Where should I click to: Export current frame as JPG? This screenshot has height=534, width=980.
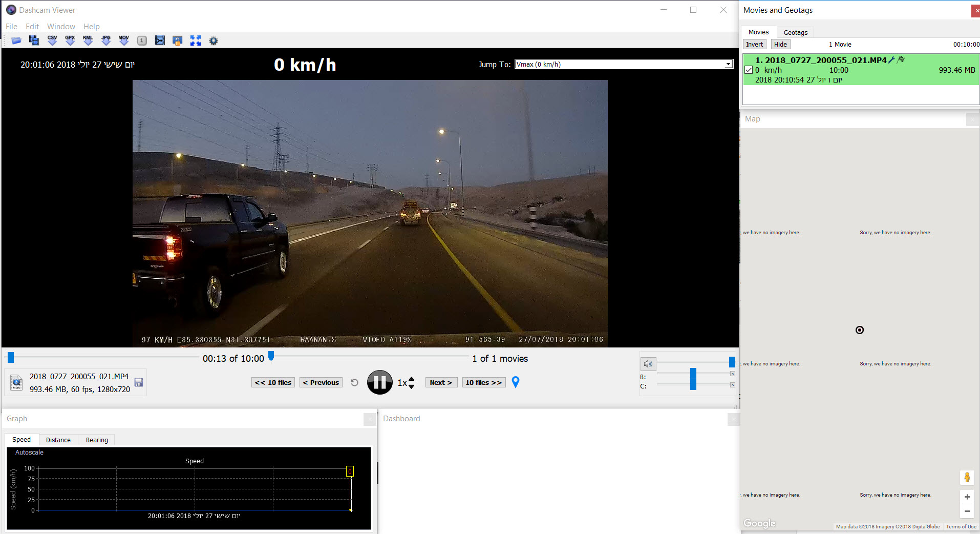(106, 40)
